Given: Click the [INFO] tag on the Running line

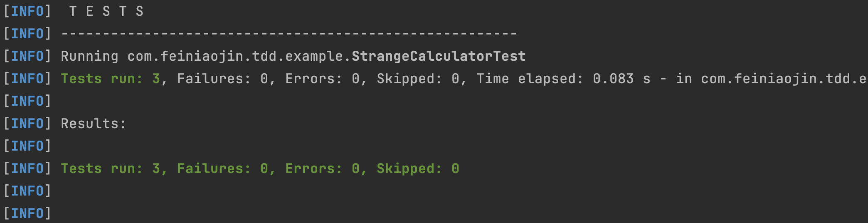Looking at the screenshot, I should point(27,56).
